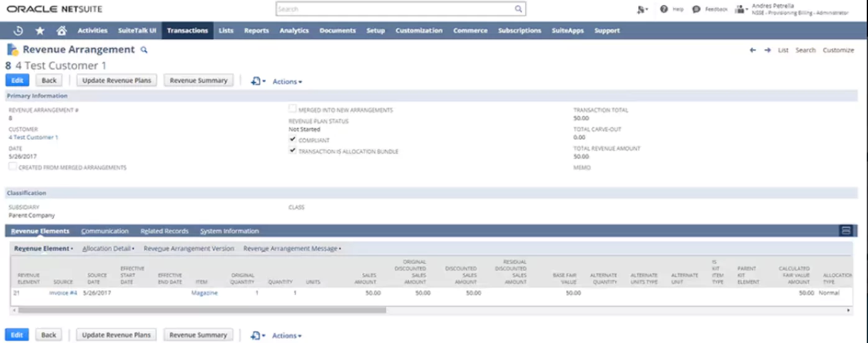The image size is (868, 343).
Task: Open the Commerce menu
Action: [x=470, y=30]
